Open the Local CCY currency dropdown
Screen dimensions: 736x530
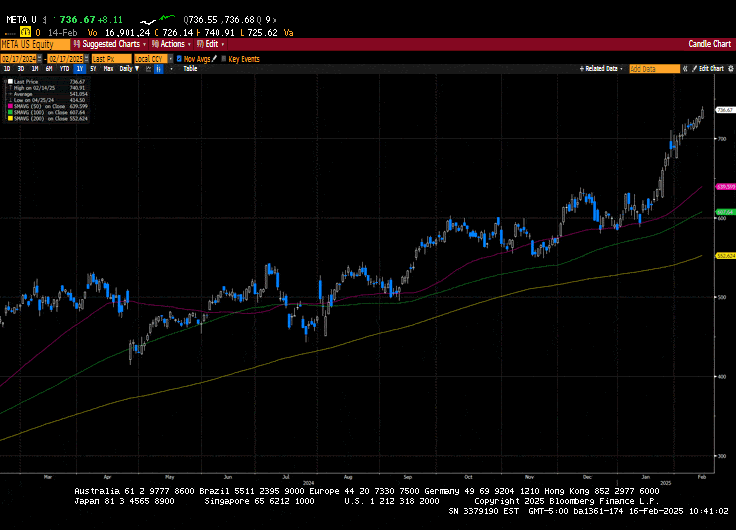pos(152,59)
